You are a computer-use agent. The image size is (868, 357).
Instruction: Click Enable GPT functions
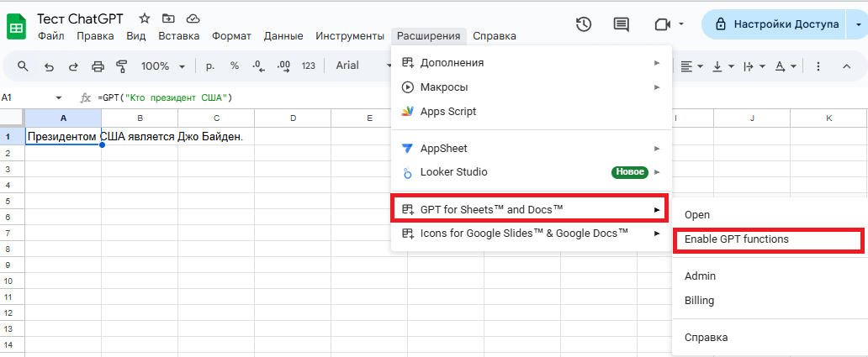click(x=769, y=240)
